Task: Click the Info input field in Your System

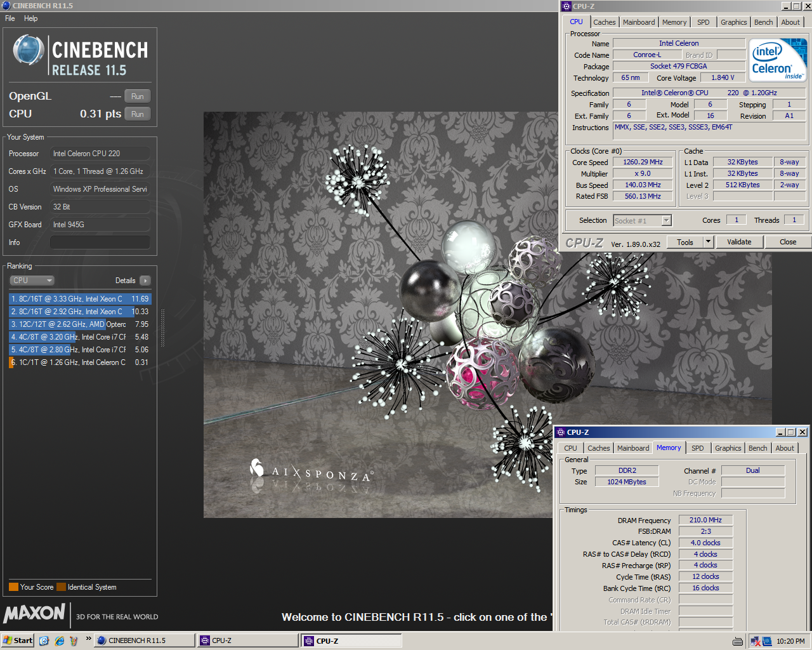Action: coord(100,242)
